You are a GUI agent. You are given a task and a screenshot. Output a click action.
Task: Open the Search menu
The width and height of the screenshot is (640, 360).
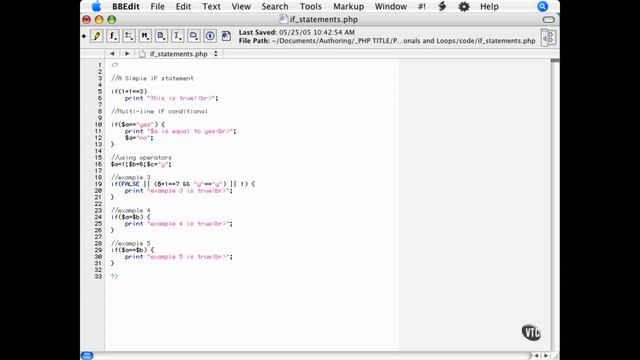tap(275, 7)
